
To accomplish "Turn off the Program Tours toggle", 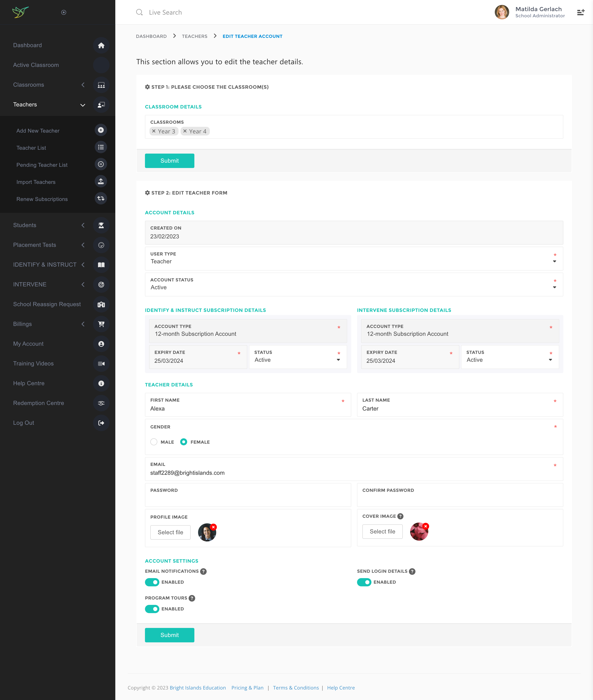I will pyautogui.click(x=152, y=609).
